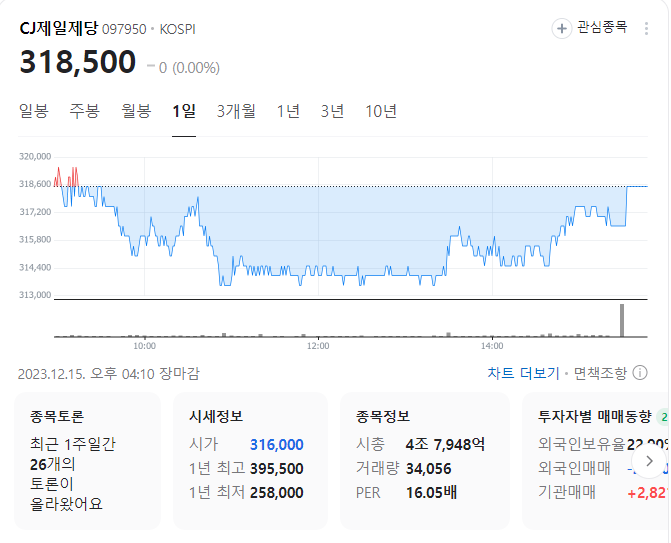
Task: Click the 14:00 time axis label
Action: point(492,346)
